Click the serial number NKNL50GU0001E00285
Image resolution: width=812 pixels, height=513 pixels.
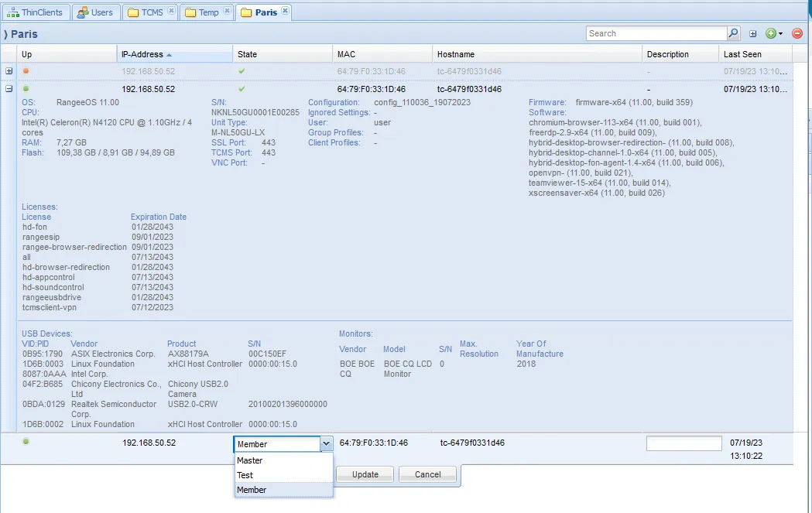255,112
